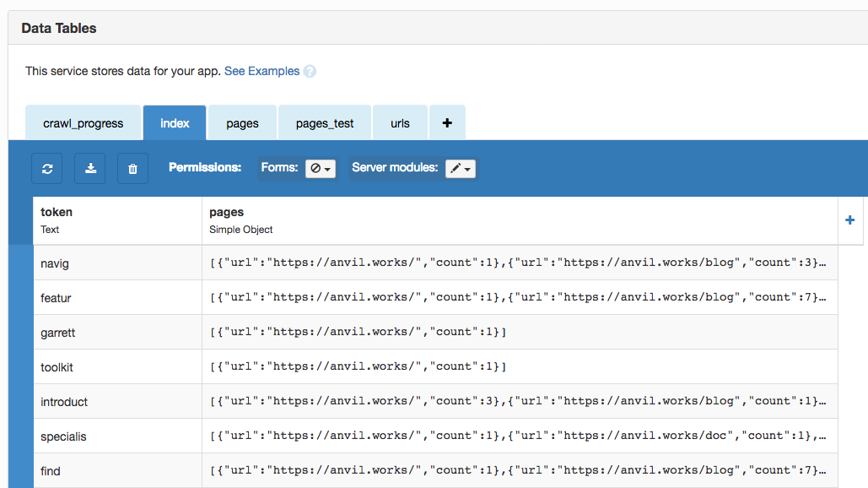Open the pages_test table tab
The width and height of the screenshot is (868, 488).
pos(325,123)
